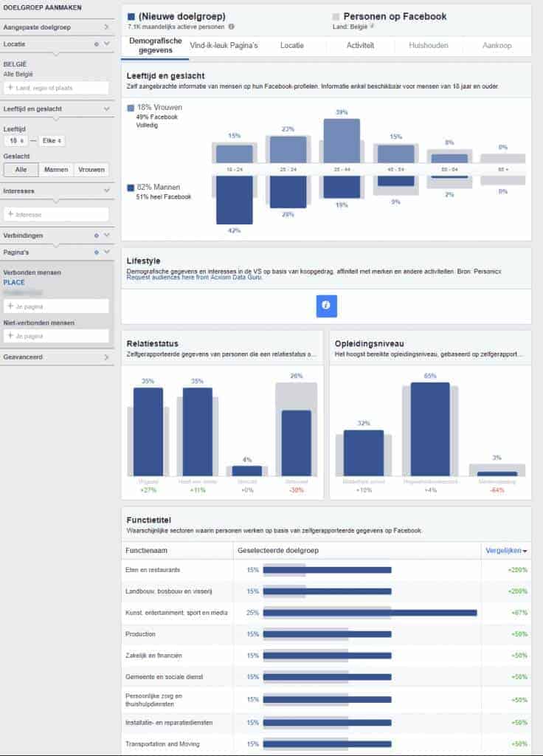Click the Geselecteerde doelgroep column header
This screenshot has height=756, width=543.
point(278,551)
